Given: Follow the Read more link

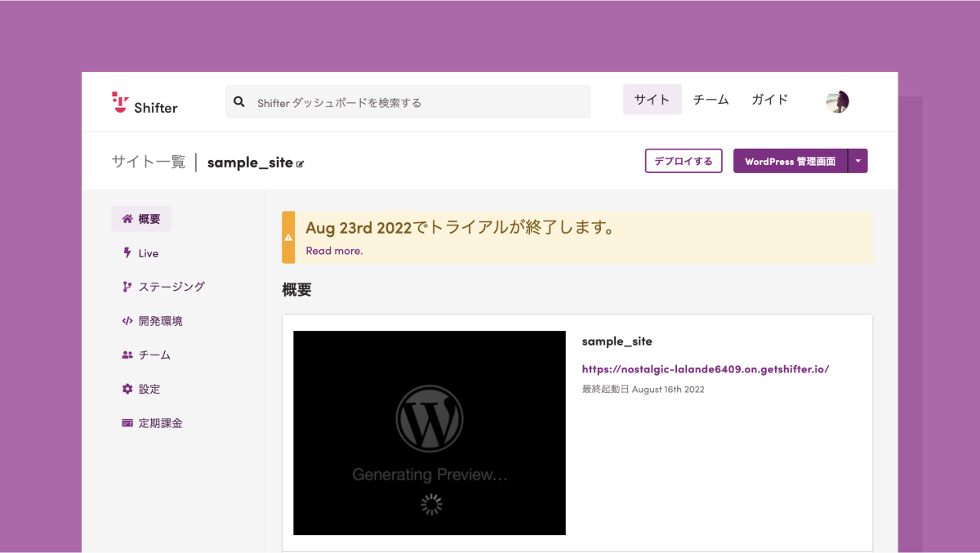Looking at the screenshot, I should (334, 251).
